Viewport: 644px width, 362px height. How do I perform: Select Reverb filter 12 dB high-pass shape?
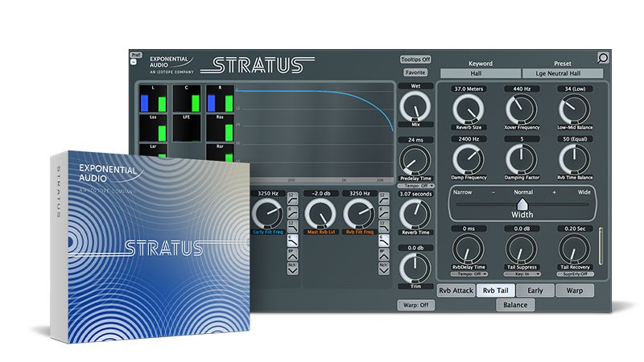384,198
